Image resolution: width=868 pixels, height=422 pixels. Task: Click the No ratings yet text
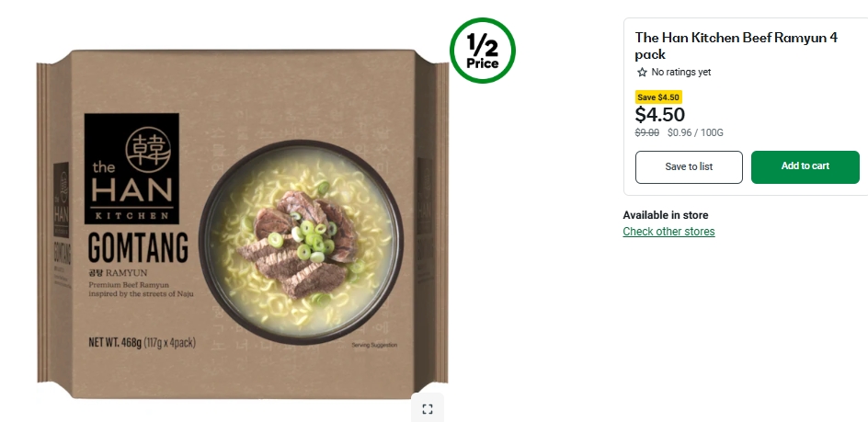681,72
